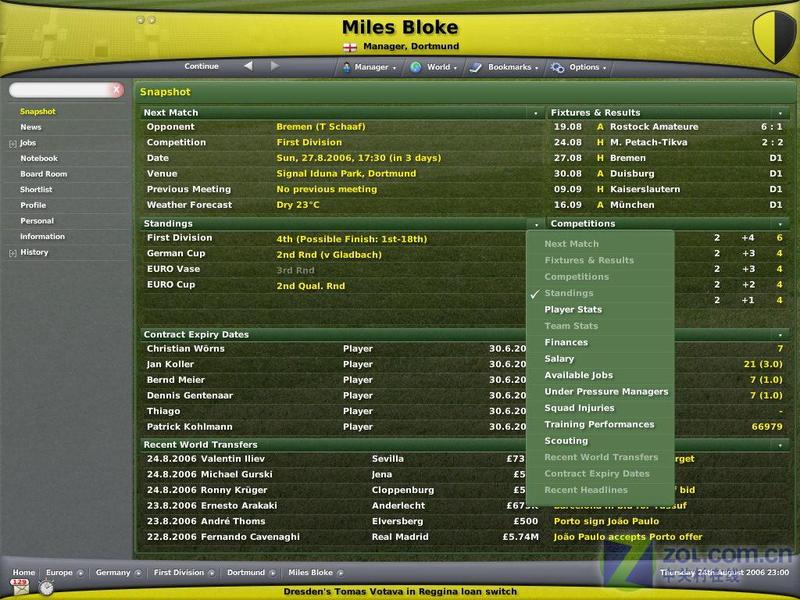Open Information in the sidebar
This screenshot has width=800, height=600.
click(x=42, y=237)
